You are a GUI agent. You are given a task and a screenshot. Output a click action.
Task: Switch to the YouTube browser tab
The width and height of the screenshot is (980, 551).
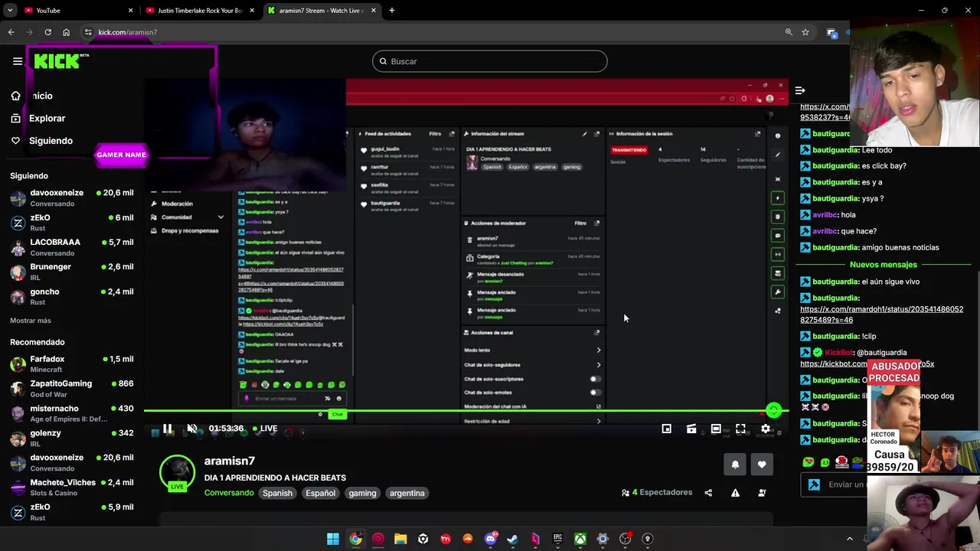(77, 11)
